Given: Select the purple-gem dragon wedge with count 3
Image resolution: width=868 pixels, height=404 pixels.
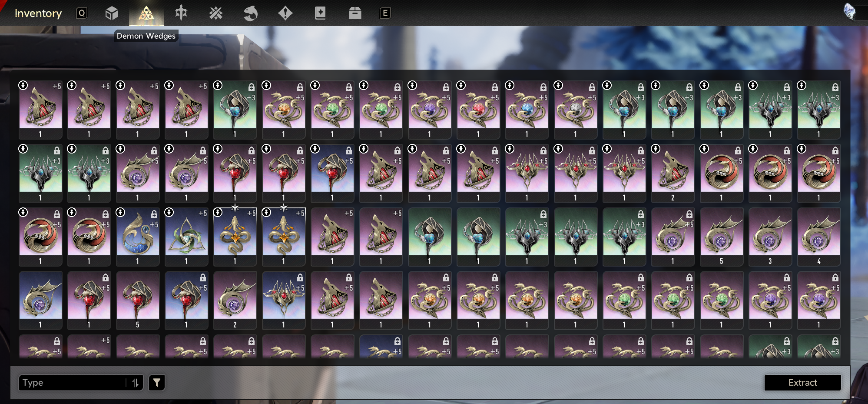Looking at the screenshot, I should point(770,237).
